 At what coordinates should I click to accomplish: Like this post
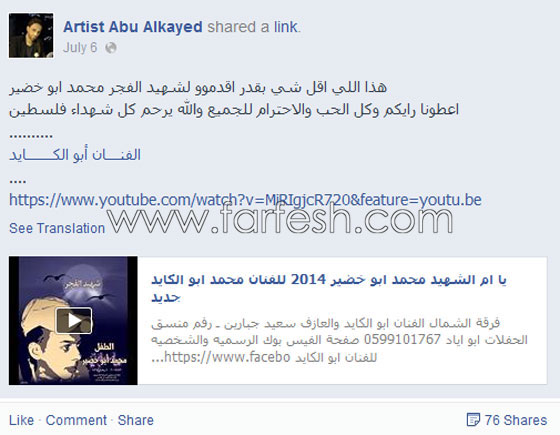[21, 420]
